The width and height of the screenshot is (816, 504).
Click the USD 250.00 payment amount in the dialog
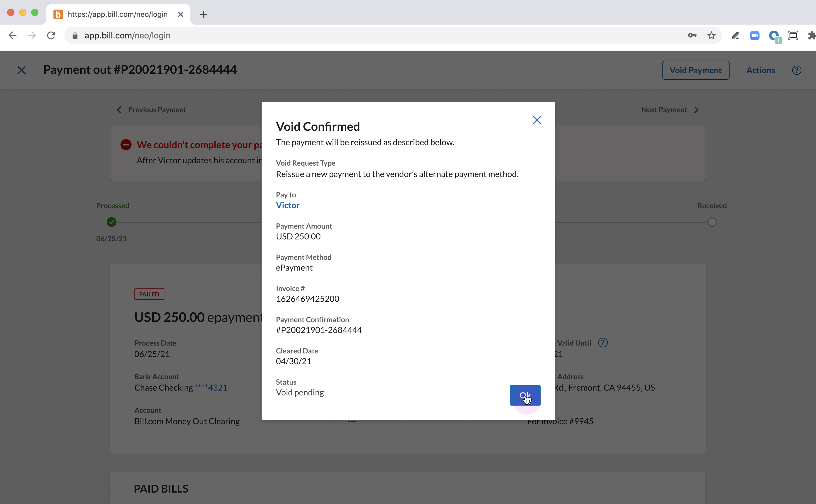[x=298, y=236]
